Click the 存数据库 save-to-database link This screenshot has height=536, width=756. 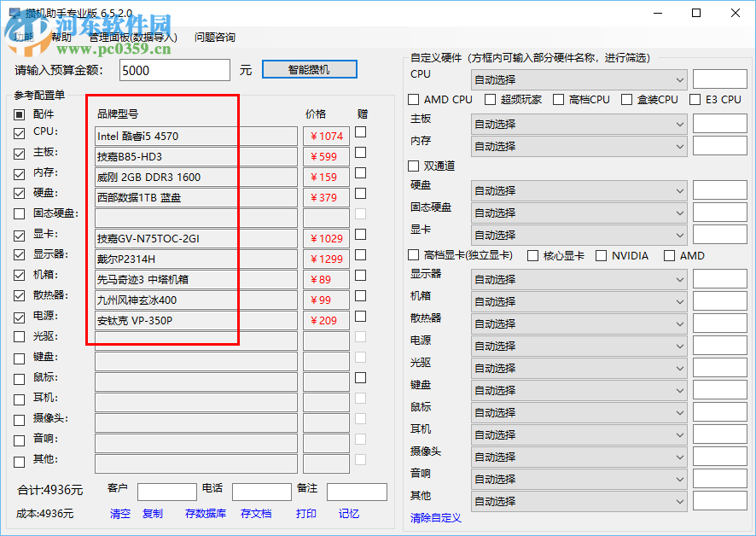205,514
